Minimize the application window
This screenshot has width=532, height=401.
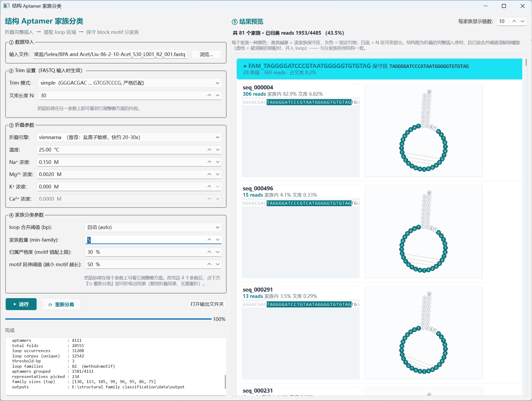coord(485,6)
